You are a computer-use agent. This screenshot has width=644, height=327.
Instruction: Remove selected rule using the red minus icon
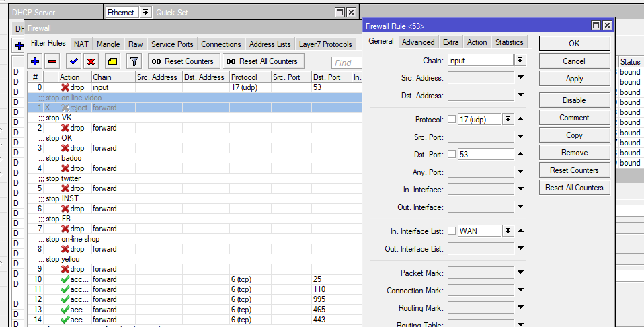pos(52,61)
